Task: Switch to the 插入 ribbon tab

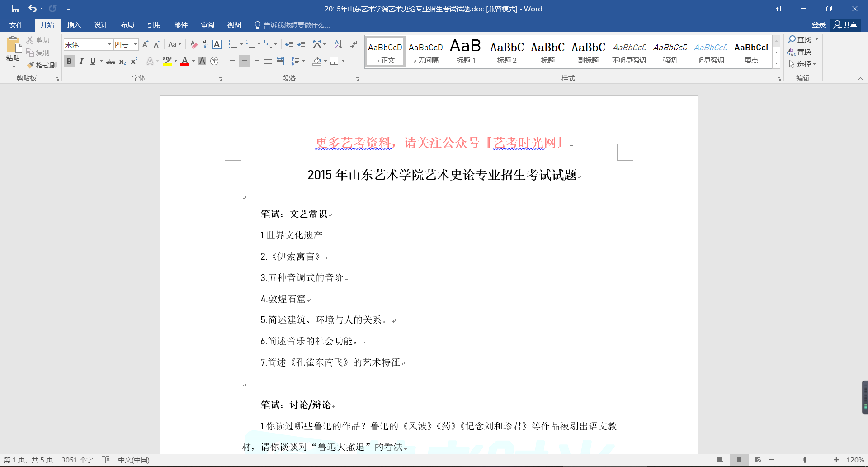Action: pos(74,25)
